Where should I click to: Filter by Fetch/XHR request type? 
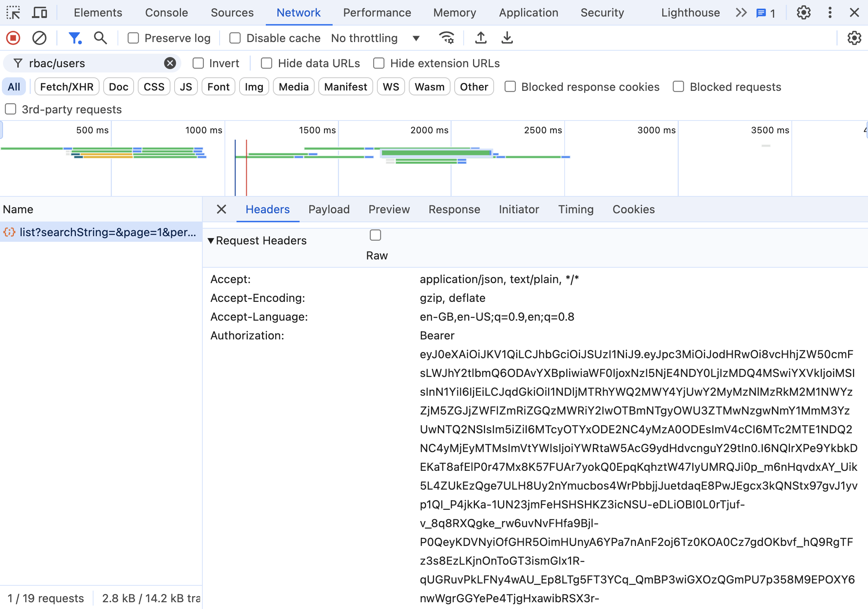pyautogui.click(x=66, y=87)
